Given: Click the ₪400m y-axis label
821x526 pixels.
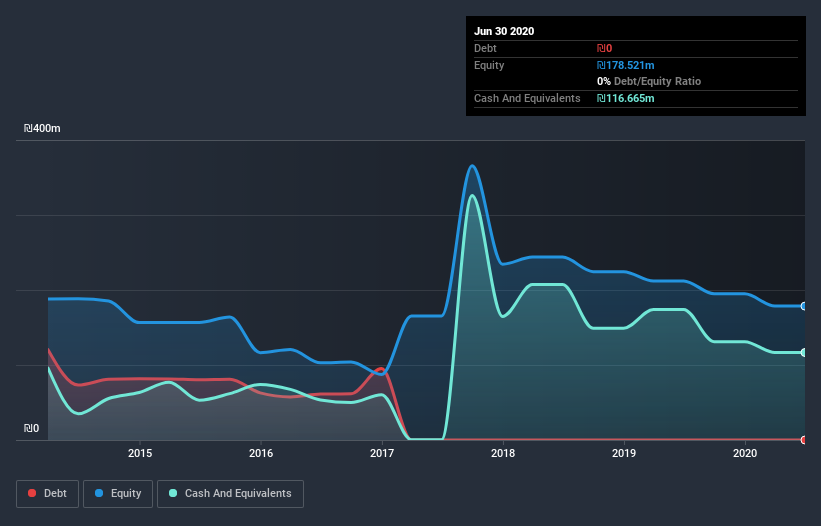Looking at the screenshot, I should coord(42,128).
